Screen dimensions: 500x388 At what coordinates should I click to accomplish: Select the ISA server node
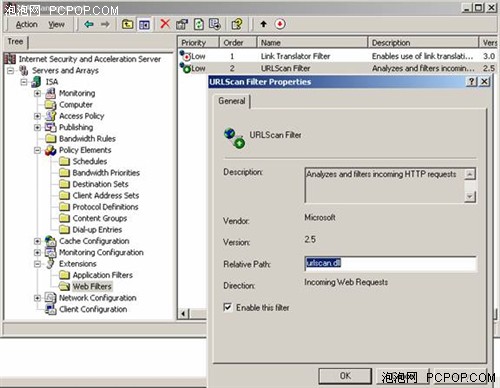click(52, 82)
